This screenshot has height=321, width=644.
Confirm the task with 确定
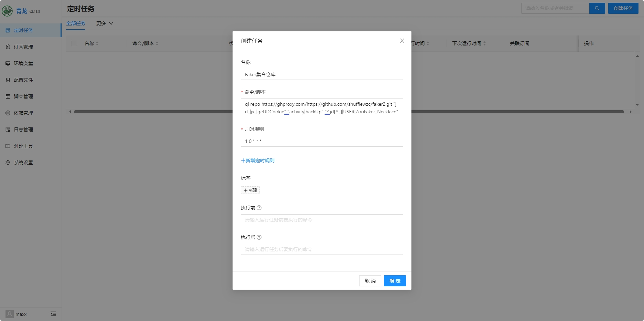(x=395, y=281)
